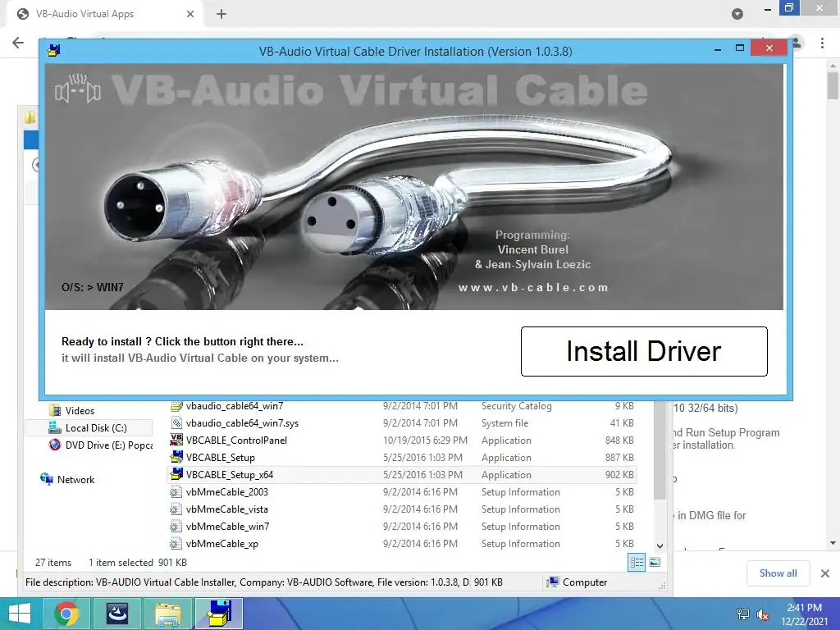This screenshot has width=840, height=630.
Task: Click 10/19/2015 6:29 PM date cell
Action: pos(426,441)
